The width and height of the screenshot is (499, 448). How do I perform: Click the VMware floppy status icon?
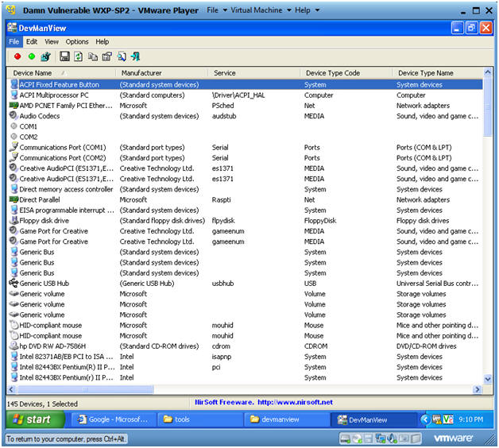pyautogui.click(x=368, y=438)
